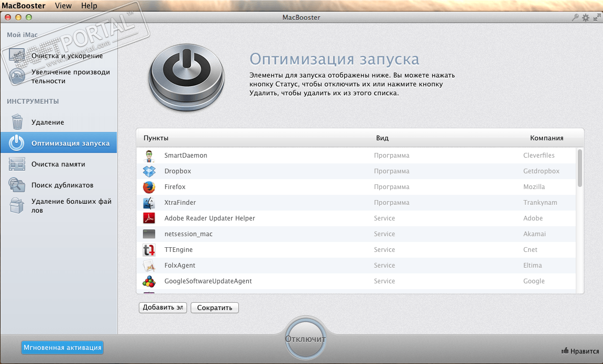Sort by the Компания column header
The height and width of the screenshot is (364, 603).
pos(546,138)
